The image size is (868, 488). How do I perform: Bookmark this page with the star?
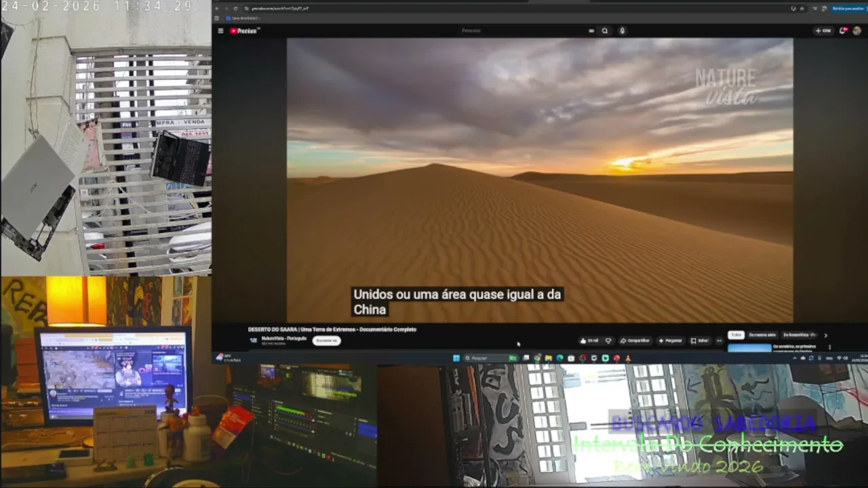[802, 8]
